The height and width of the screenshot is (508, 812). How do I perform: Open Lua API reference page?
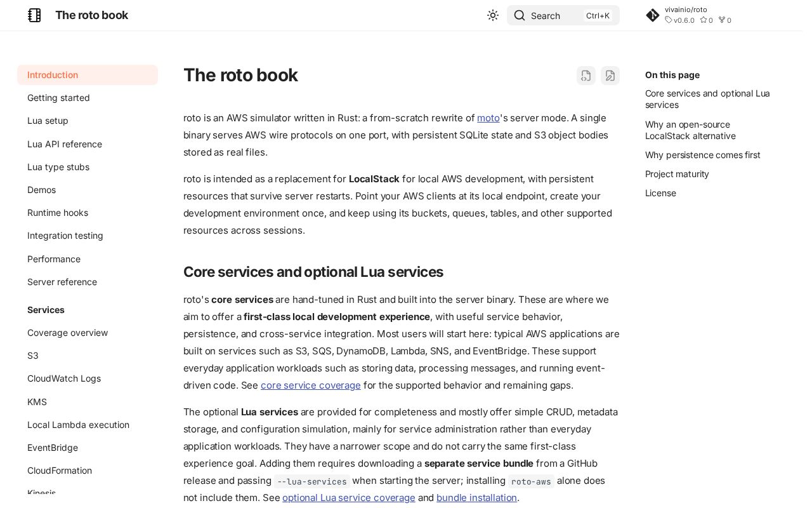(65, 144)
